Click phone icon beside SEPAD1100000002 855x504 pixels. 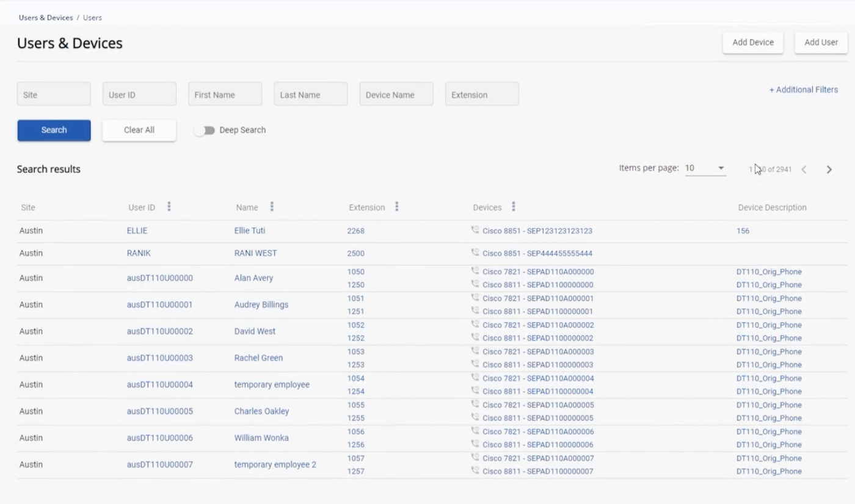coord(475,337)
